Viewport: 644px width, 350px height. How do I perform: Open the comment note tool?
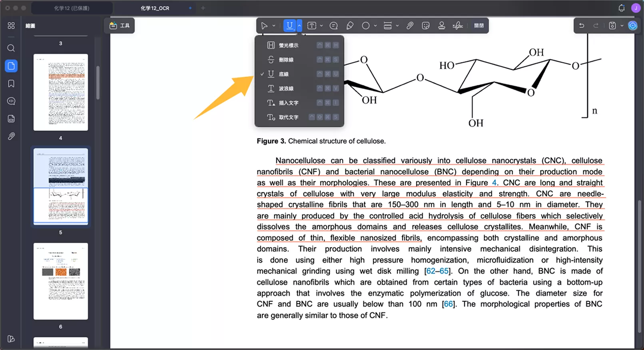pyautogui.click(x=333, y=26)
